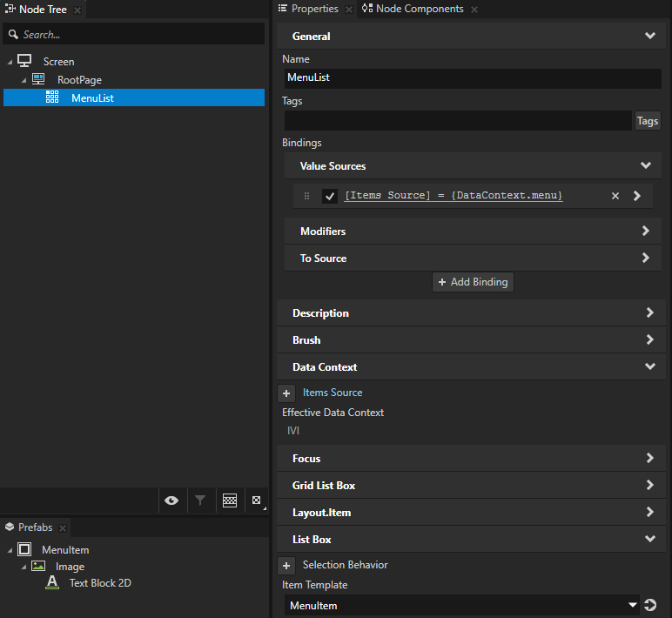Click the checkerboard icon in Node Tree toolbar

tap(230, 500)
